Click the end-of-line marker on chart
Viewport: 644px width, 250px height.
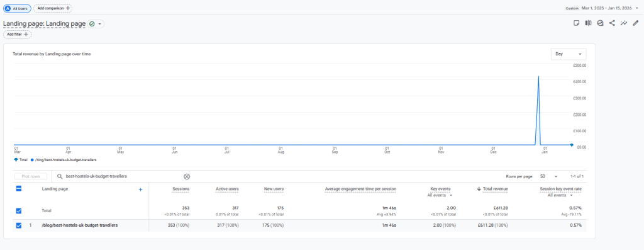coord(572,145)
